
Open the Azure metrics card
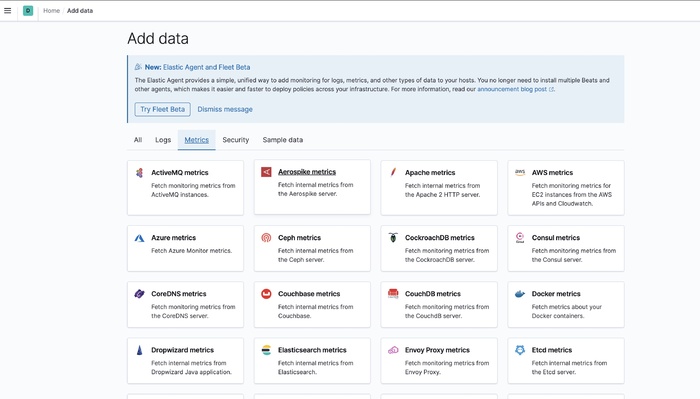click(x=185, y=248)
